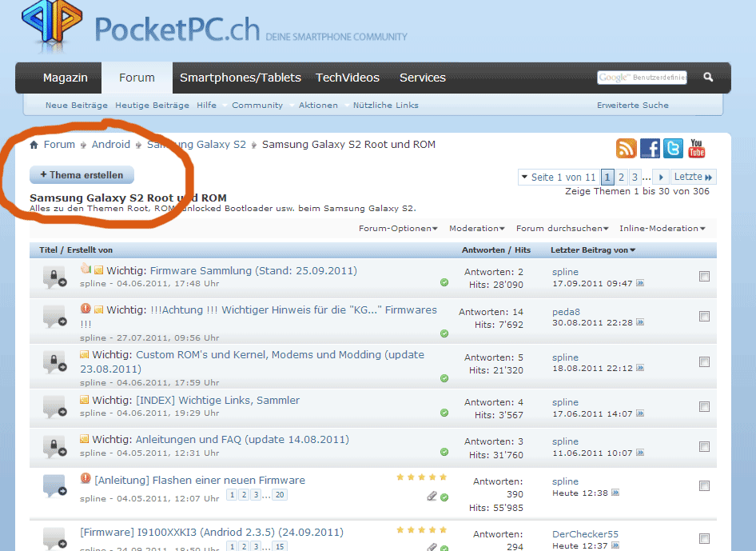Open the TechVideos tab
This screenshot has height=551, width=756.
347,78
